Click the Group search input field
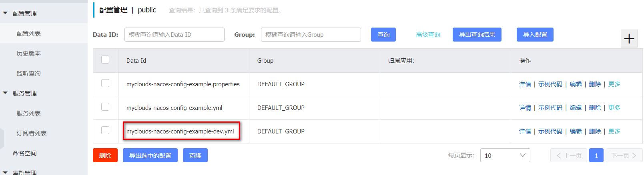Image resolution: width=644 pixels, height=175 pixels. point(311,35)
